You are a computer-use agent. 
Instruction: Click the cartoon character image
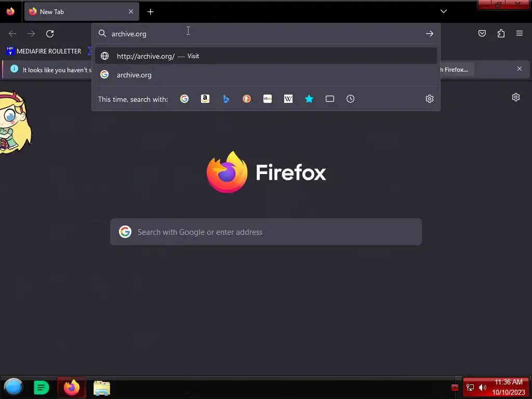15,123
